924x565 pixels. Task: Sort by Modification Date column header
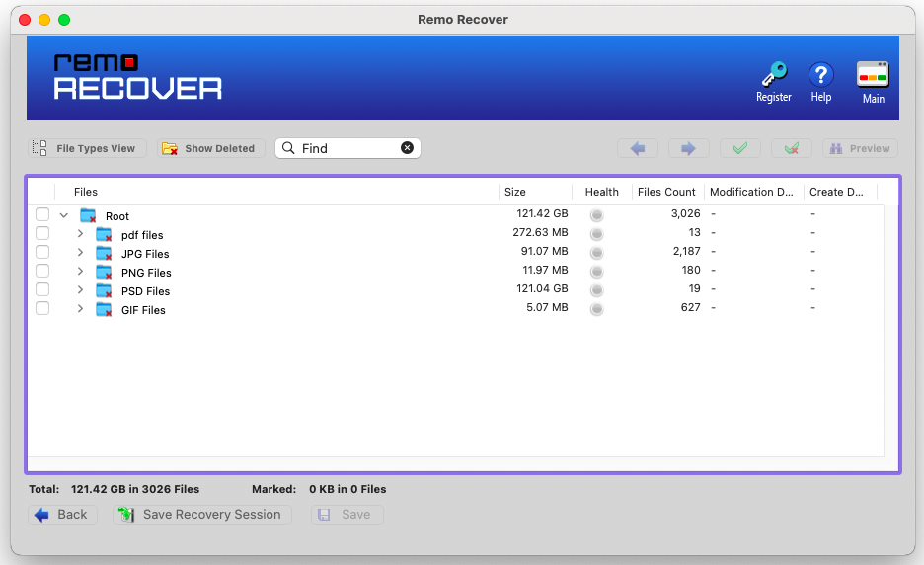751,192
